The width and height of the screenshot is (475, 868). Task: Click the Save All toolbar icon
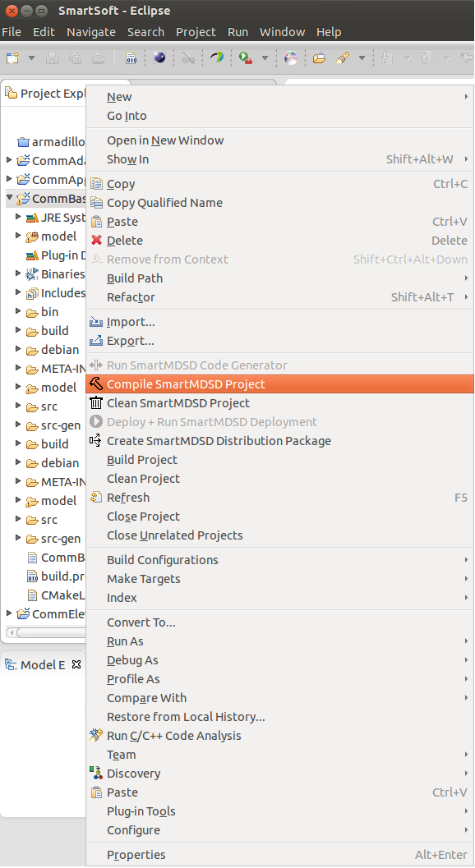click(75, 57)
